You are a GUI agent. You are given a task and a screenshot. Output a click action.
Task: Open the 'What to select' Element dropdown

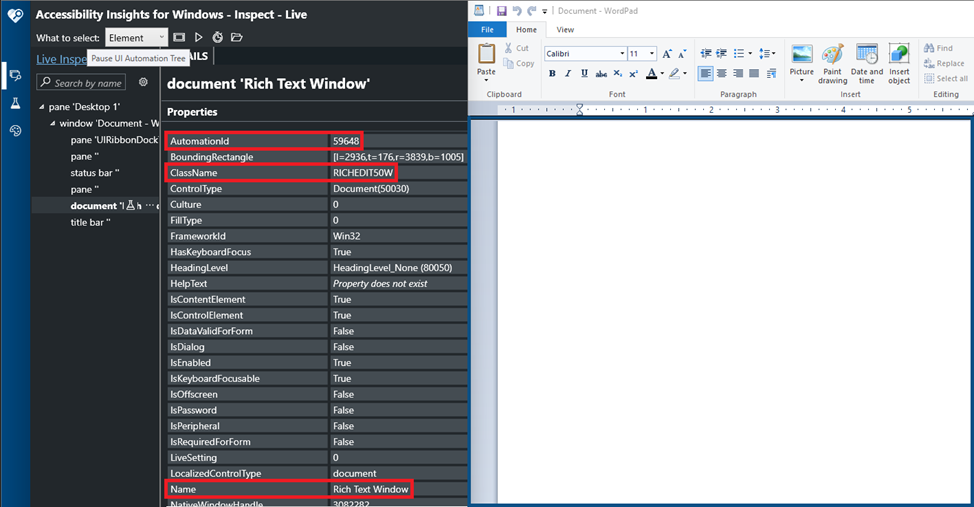[x=137, y=38]
